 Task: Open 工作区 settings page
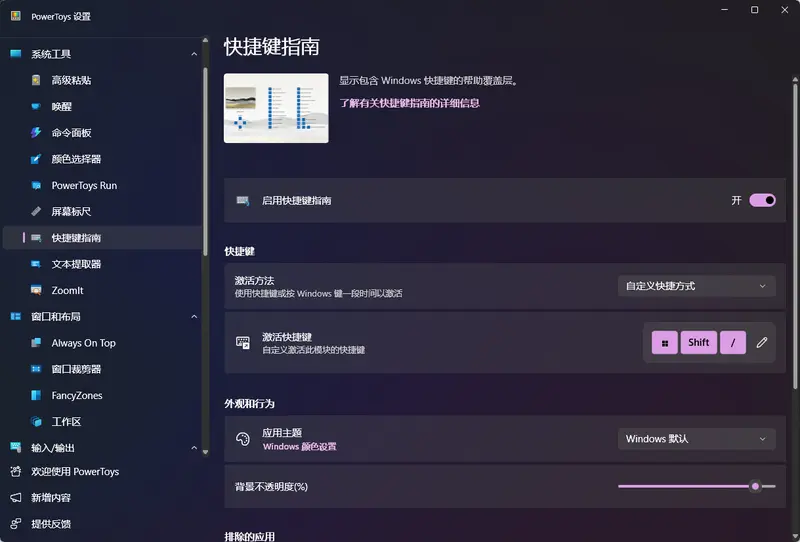click(102, 422)
